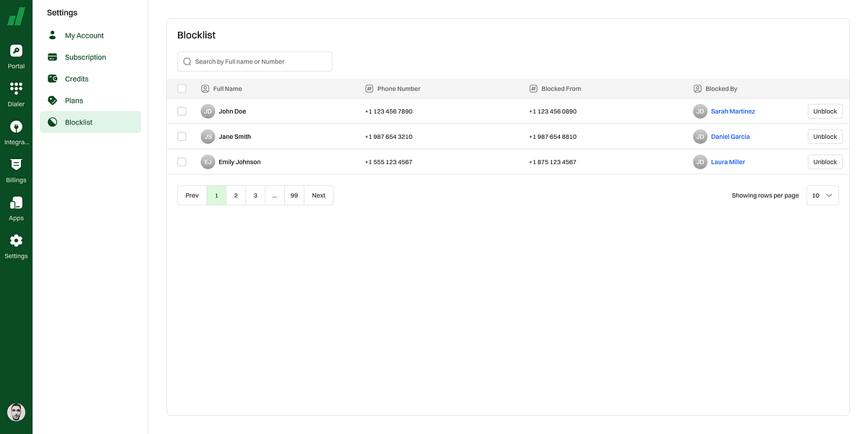Open the rows per page dropdown
868x434 pixels.
pos(822,195)
